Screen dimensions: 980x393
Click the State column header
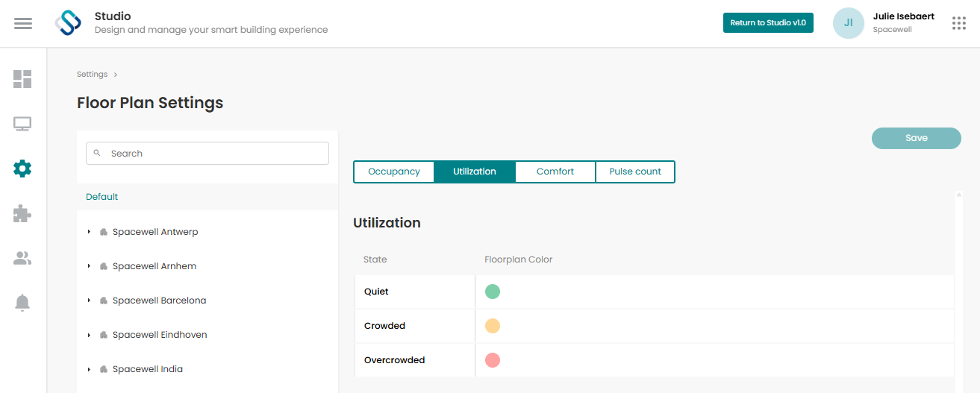pos(375,260)
